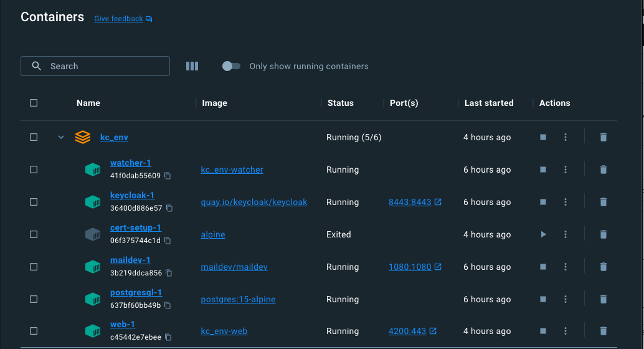Stop the maildev-1 container
The image size is (644, 349).
tap(543, 267)
